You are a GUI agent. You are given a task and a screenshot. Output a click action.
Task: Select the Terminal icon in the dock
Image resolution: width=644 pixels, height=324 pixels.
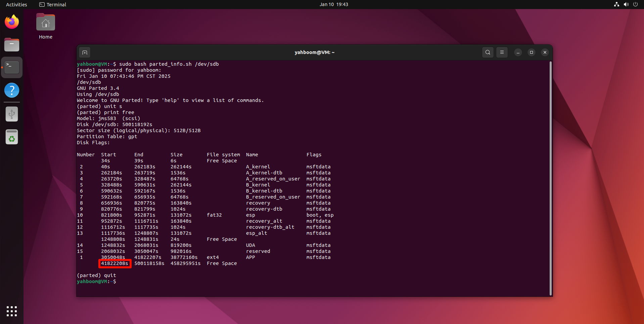tap(12, 67)
